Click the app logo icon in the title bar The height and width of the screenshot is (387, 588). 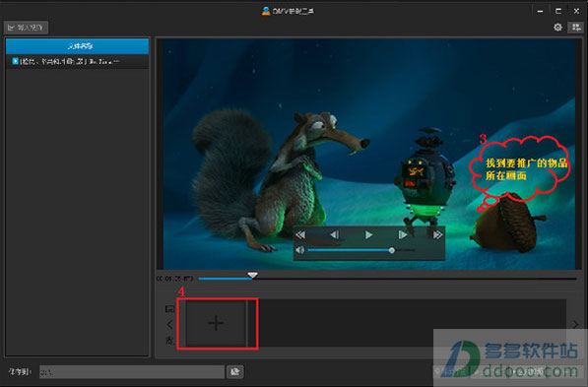click(266, 11)
